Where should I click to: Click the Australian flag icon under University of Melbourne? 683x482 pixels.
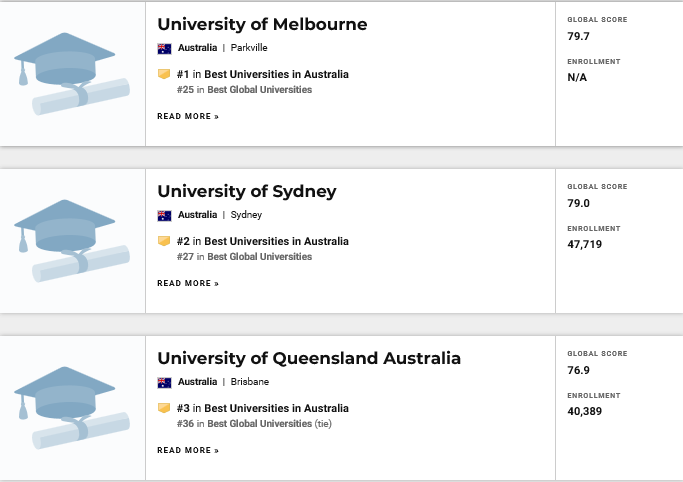coord(164,48)
